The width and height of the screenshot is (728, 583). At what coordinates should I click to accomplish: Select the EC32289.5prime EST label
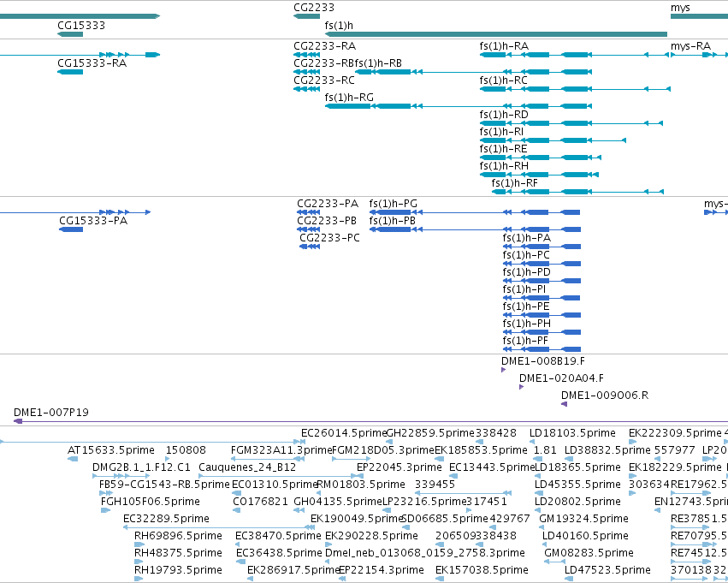pyautogui.click(x=166, y=520)
